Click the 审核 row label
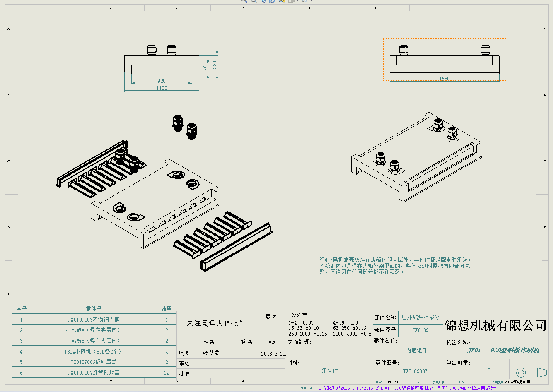The height and width of the screenshot is (392, 553). 184,363
